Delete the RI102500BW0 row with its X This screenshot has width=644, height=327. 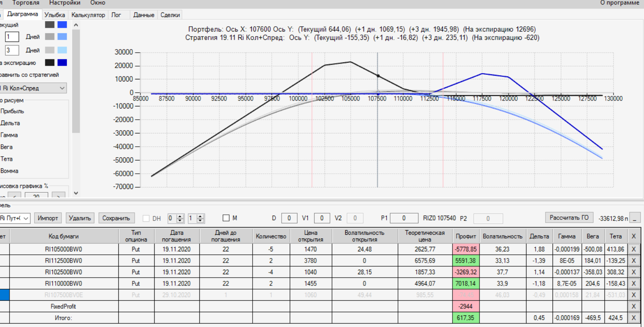634,272
